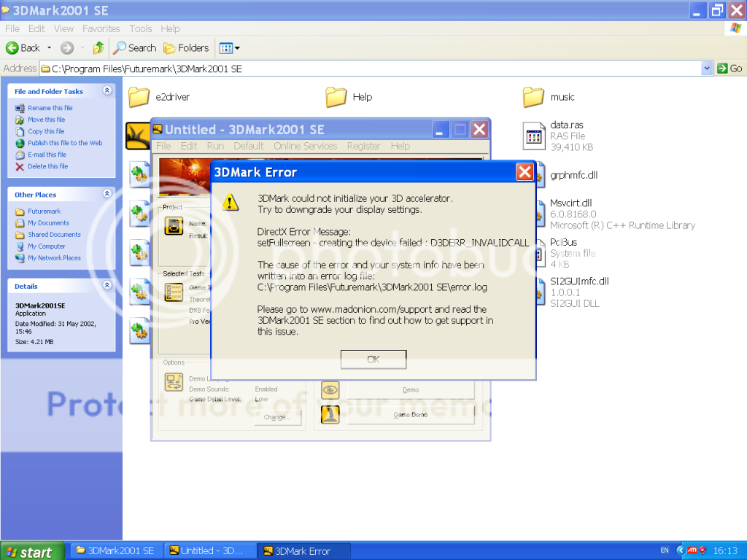Open the Favorites menu
Image resolution: width=747 pixels, height=560 pixels.
coord(101,29)
